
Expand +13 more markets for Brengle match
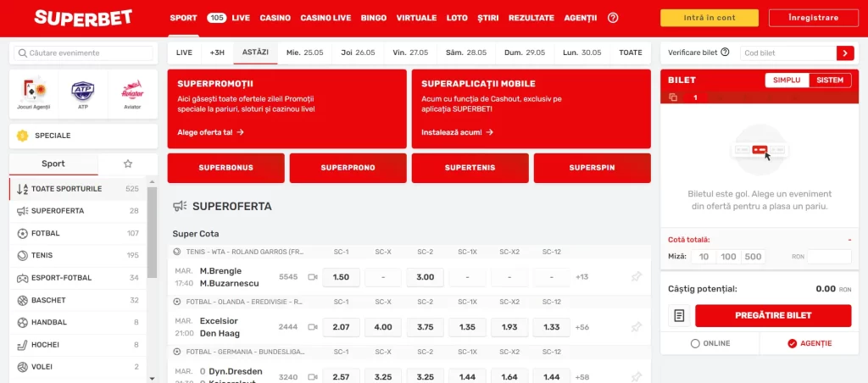point(581,277)
